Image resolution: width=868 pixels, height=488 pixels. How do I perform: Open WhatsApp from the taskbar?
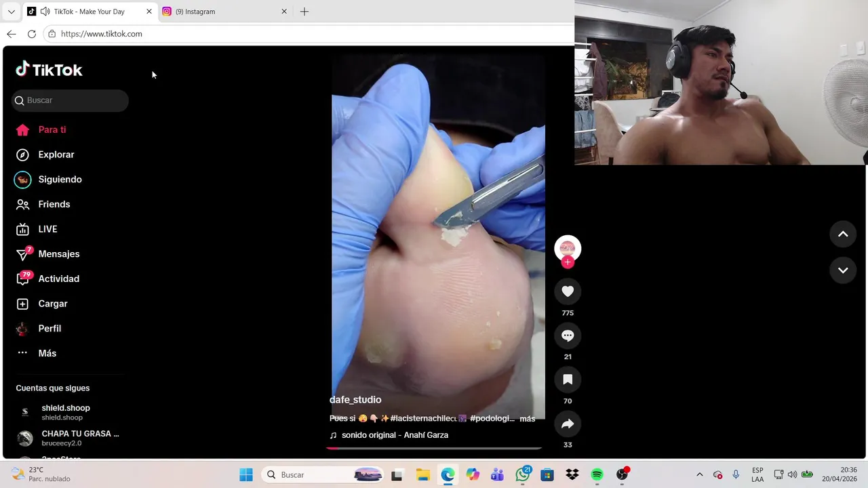522,475
